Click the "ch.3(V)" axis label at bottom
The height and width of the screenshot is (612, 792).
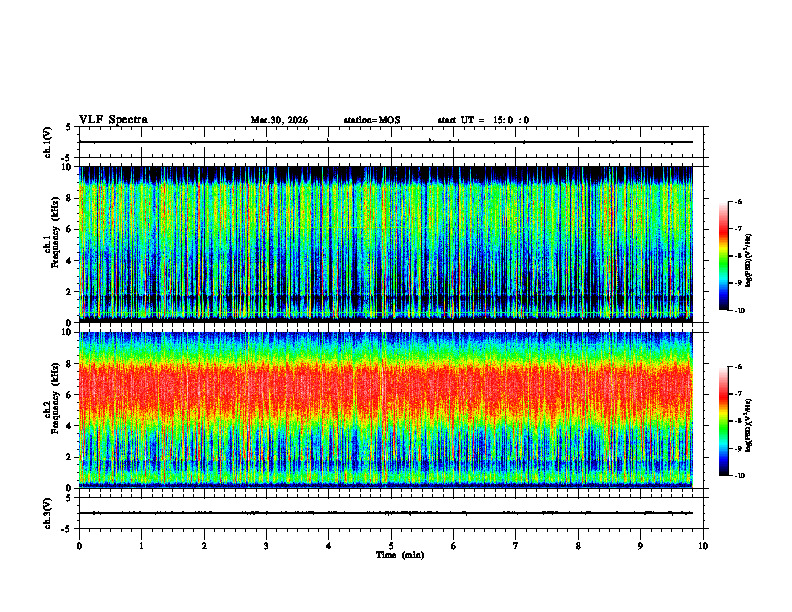click(x=48, y=513)
